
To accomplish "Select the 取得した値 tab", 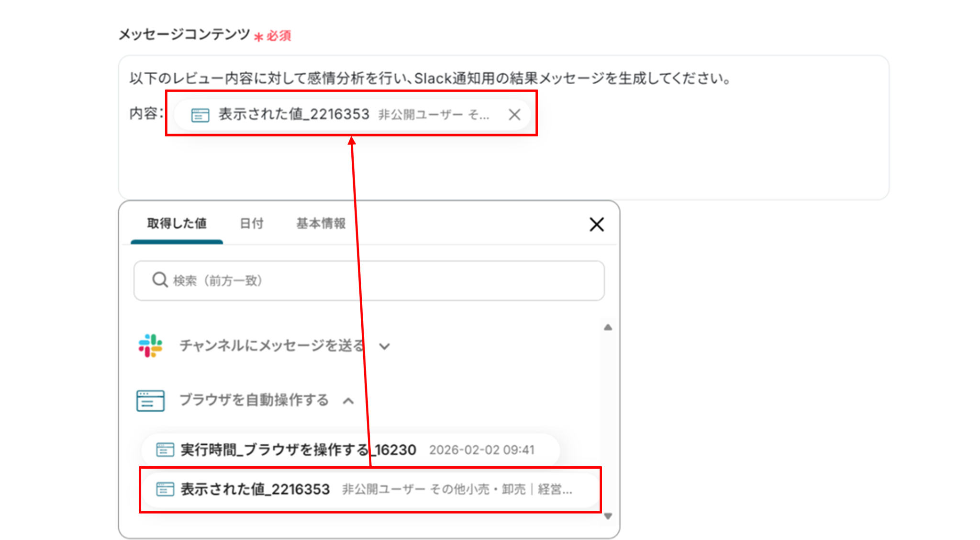I will tap(177, 224).
